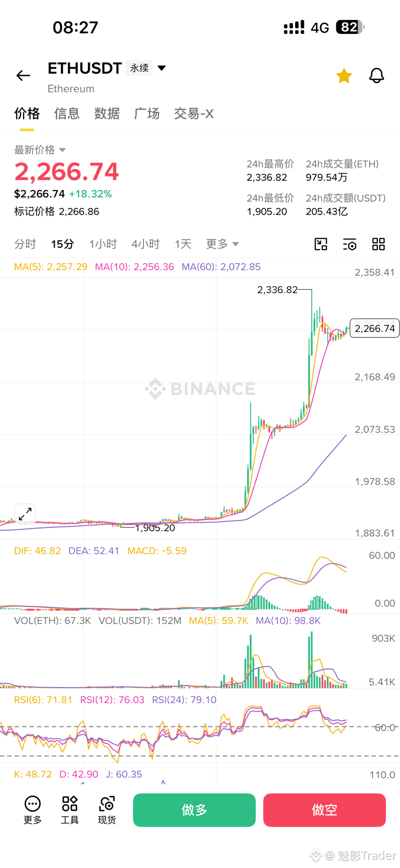Tap the VOL(ETH): 67.3K label
This screenshot has height=868, width=400.
click(53, 620)
